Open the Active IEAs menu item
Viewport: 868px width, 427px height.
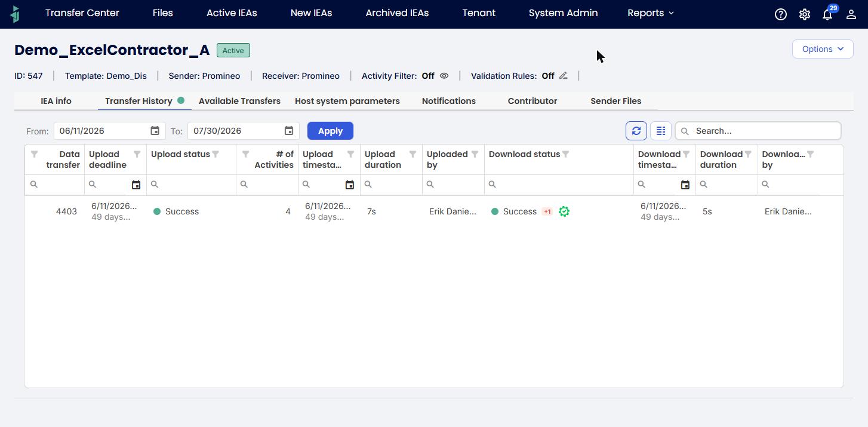click(x=232, y=13)
